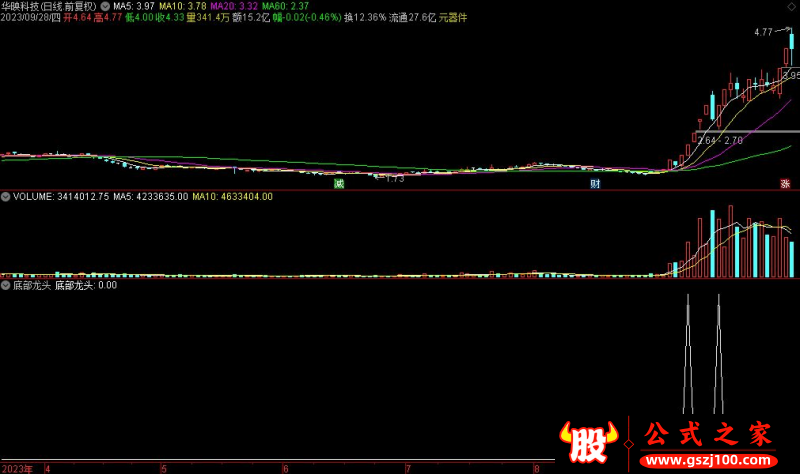
Task: Click the change value 幅-0.02(-0.46%)
Action: [x=307, y=17]
